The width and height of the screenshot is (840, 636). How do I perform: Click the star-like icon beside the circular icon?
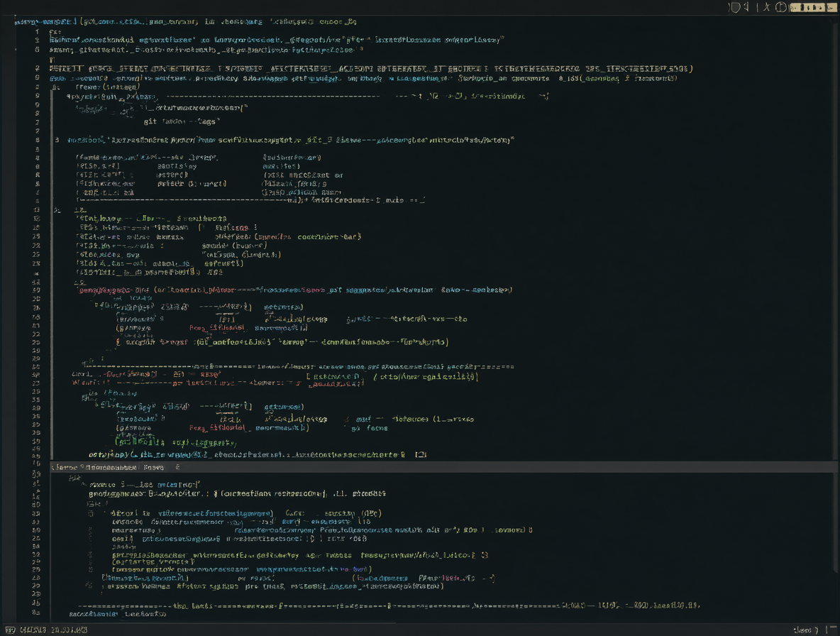pyautogui.click(x=767, y=6)
